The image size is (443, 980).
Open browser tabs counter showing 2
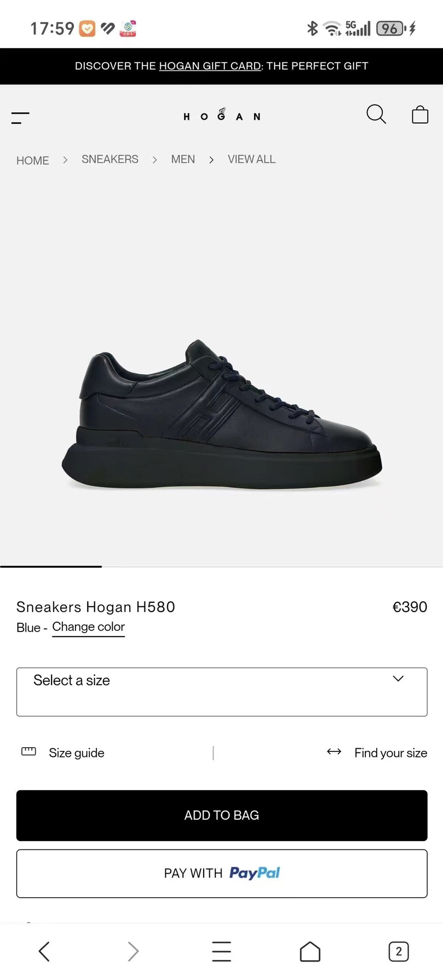(x=399, y=951)
